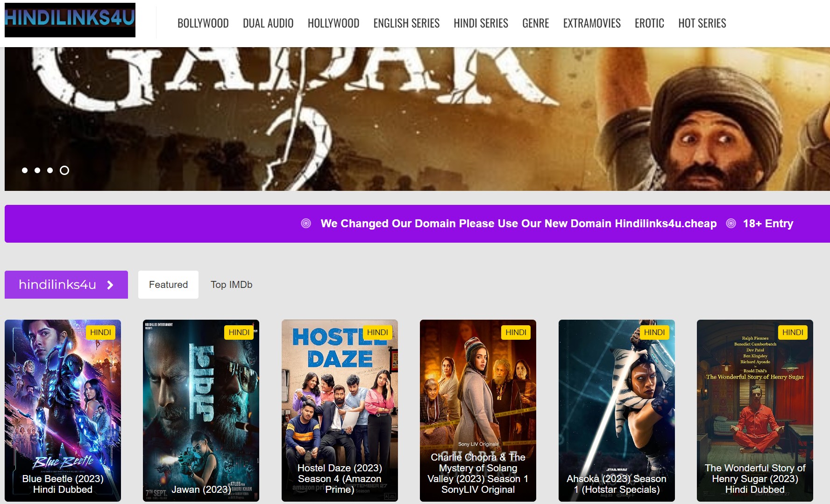Click HINDI badge on Henry Sugar card
This screenshot has height=504, width=830.
pos(793,332)
